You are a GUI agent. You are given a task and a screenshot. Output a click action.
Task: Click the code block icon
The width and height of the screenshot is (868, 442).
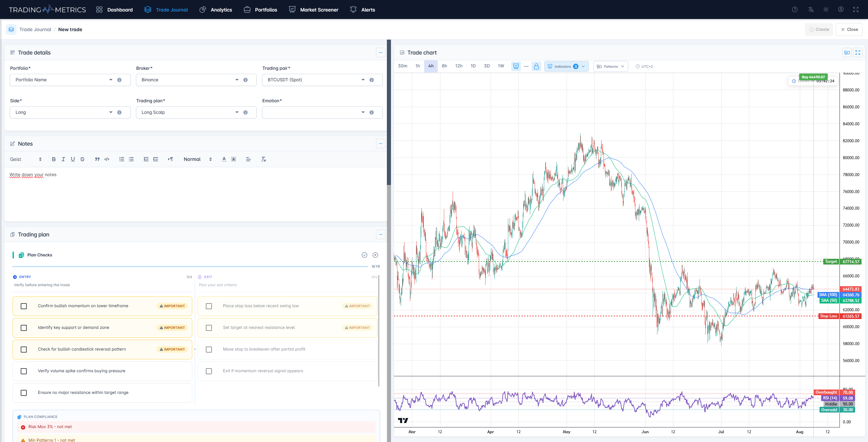pyautogui.click(x=107, y=159)
